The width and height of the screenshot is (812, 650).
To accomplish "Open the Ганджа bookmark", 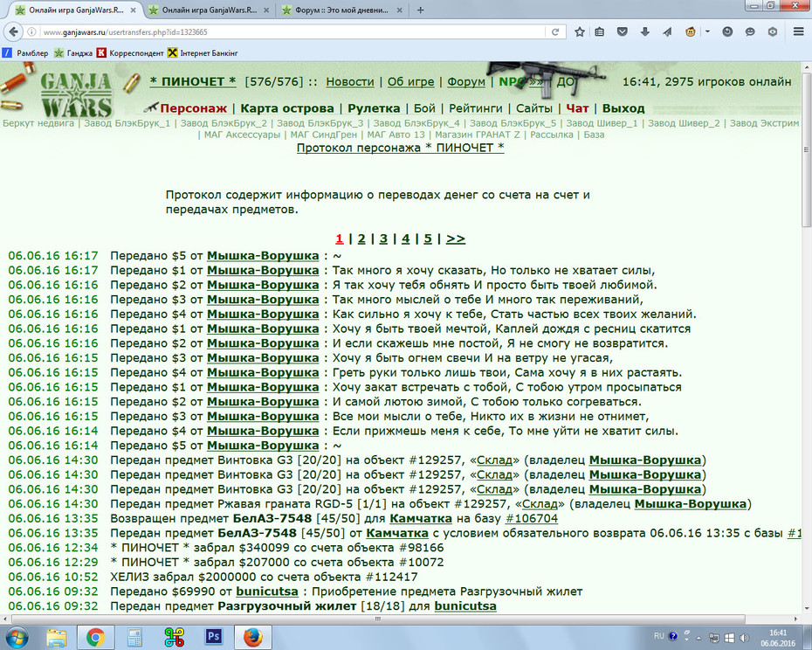I will click(x=73, y=53).
